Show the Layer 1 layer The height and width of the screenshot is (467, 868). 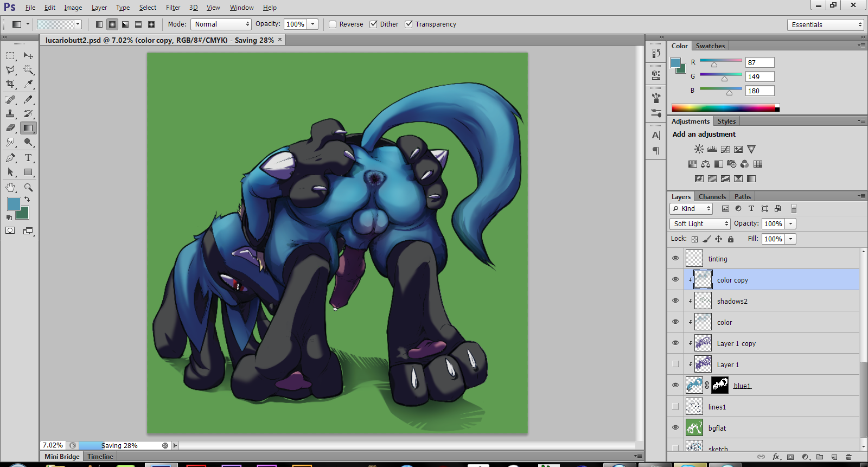(x=675, y=364)
